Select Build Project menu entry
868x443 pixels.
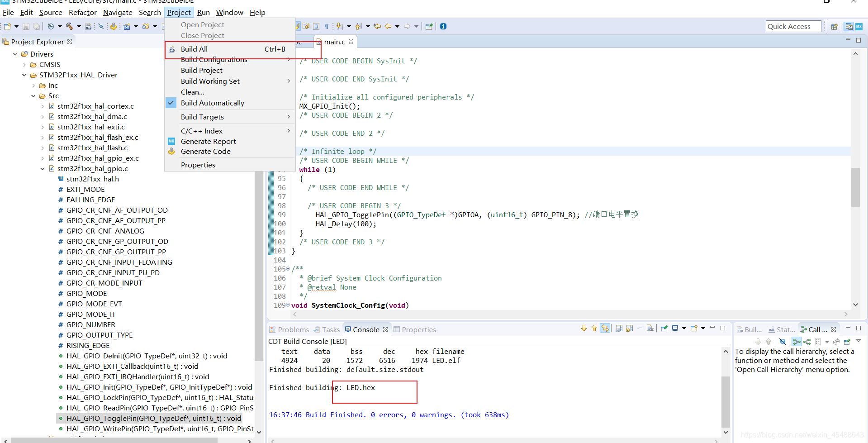click(x=202, y=71)
